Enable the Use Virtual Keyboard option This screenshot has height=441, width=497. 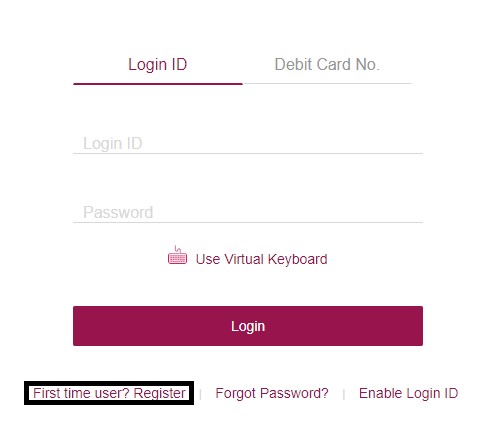click(248, 259)
